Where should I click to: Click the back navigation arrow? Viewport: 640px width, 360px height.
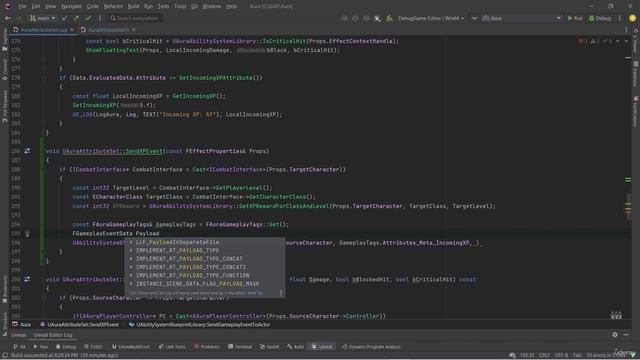click(8, 18)
